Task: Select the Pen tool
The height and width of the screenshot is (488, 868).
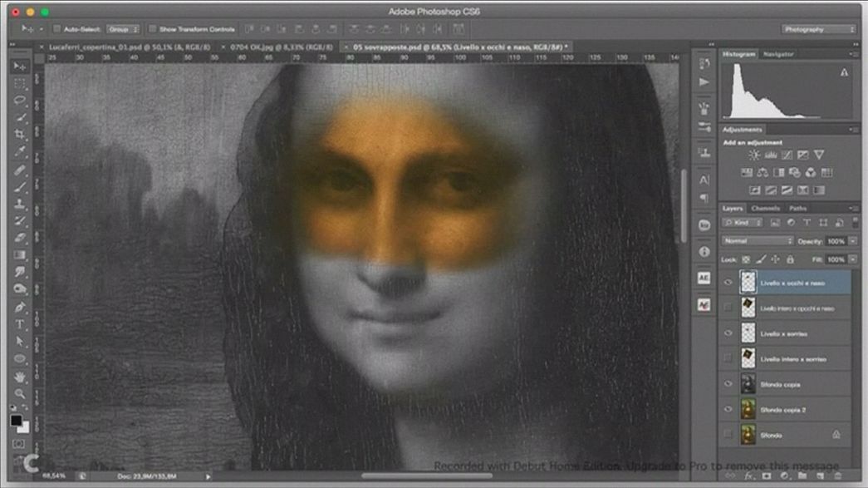Action: [x=20, y=307]
